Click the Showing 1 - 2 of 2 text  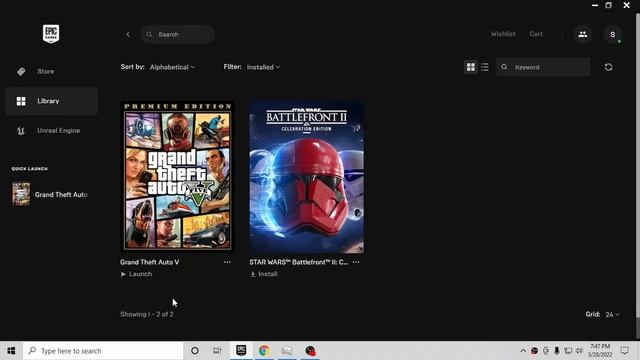coord(147,314)
